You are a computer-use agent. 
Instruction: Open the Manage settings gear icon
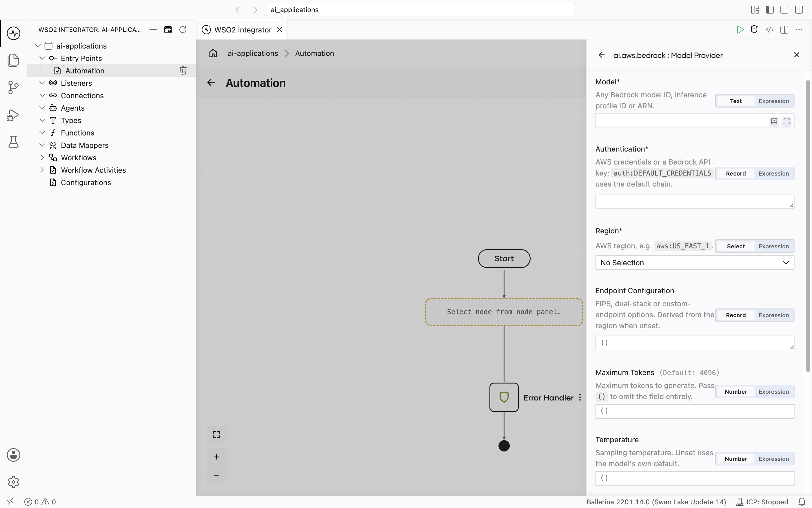[14, 482]
